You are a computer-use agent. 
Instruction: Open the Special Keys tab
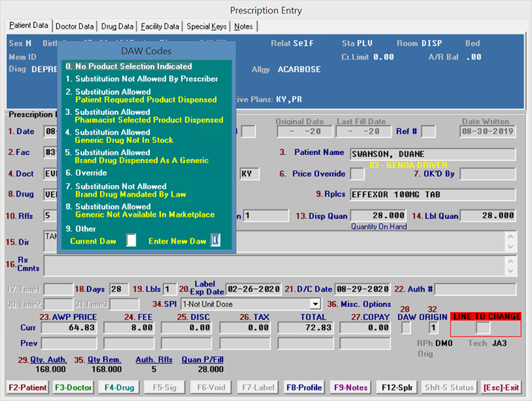point(207,27)
